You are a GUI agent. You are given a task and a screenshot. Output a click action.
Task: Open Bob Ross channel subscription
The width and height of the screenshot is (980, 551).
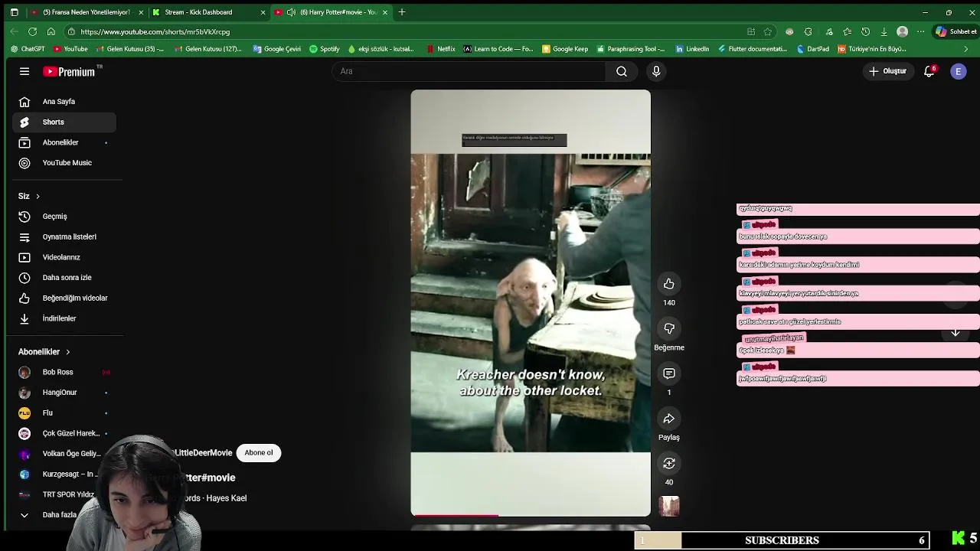pyautogui.click(x=64, y=372)
